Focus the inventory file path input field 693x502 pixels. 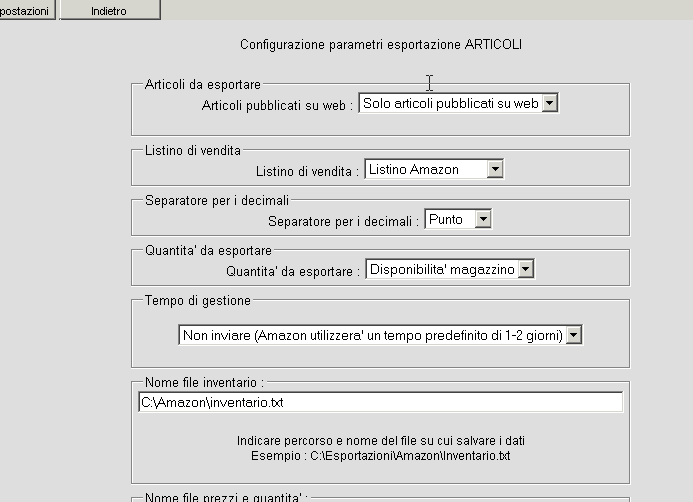coord(380,402)
